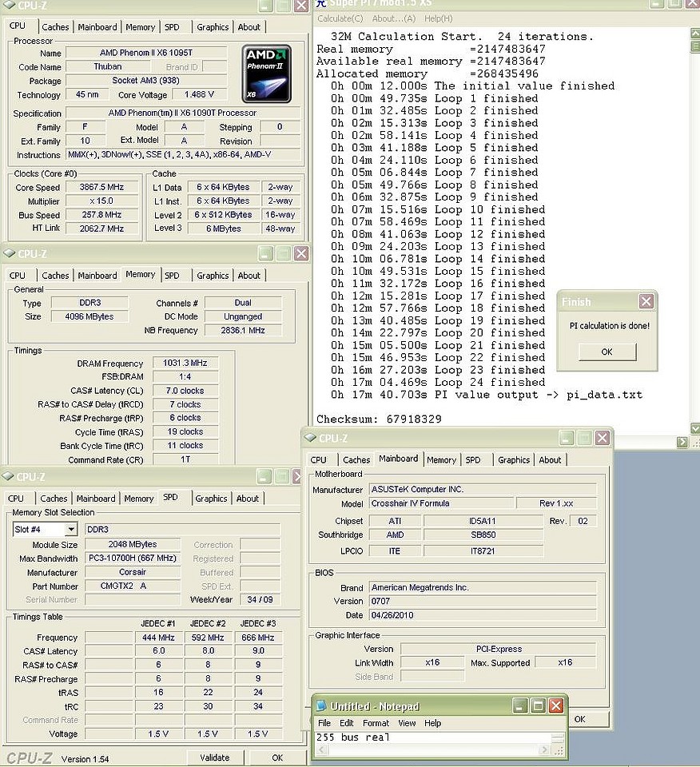Screen dimensions: 700x767
Task: Close the Untitled Notepad window
Action: [x=555, y=705]
